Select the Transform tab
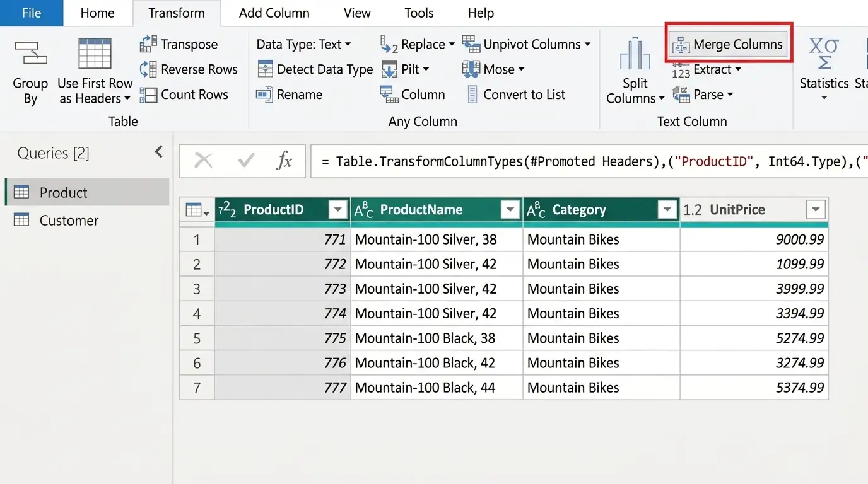This screenshot has width=868, height=484. point(177,13)
